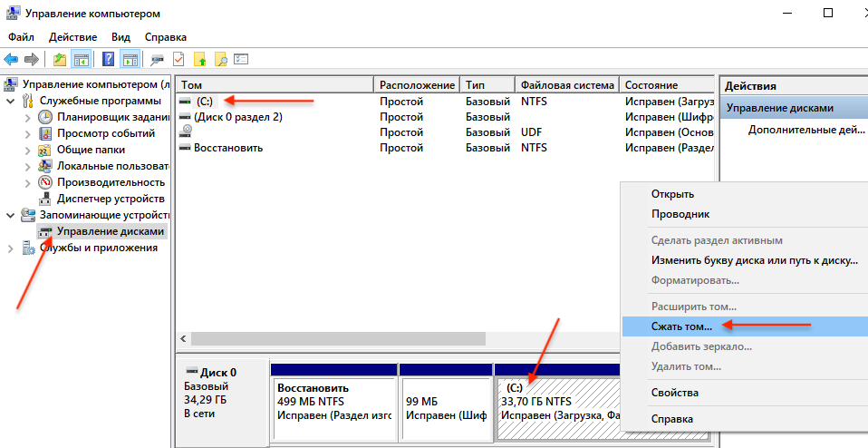The width and height of the screenshot is (868, 448).
Task: Sort by the Расположение column header
Action: click(x=417, y=84)
